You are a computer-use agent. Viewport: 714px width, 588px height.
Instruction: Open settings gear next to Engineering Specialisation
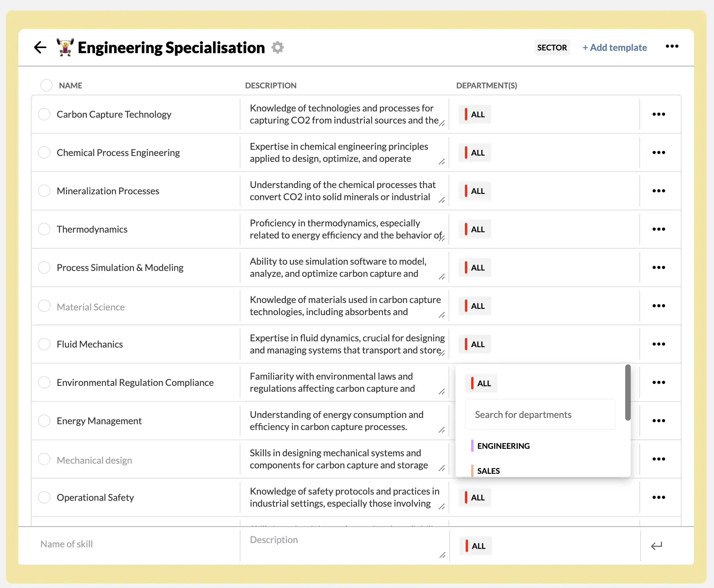pos(278,48)
